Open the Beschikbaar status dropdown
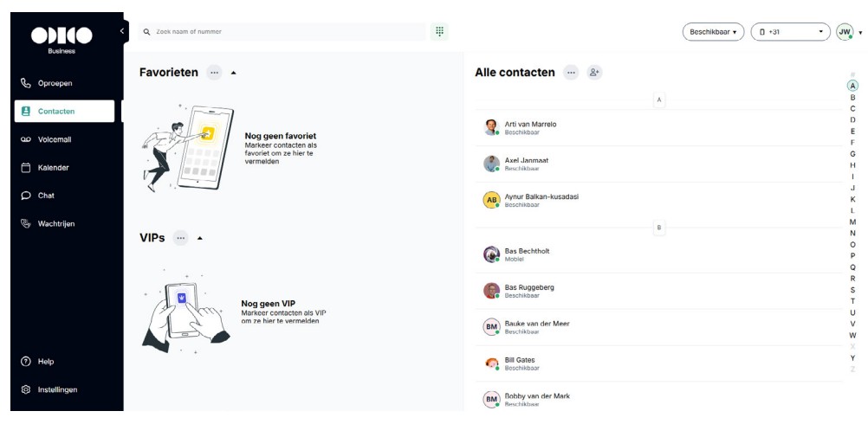The width and height of the screenshot is (868, 424). click(713, 32)
